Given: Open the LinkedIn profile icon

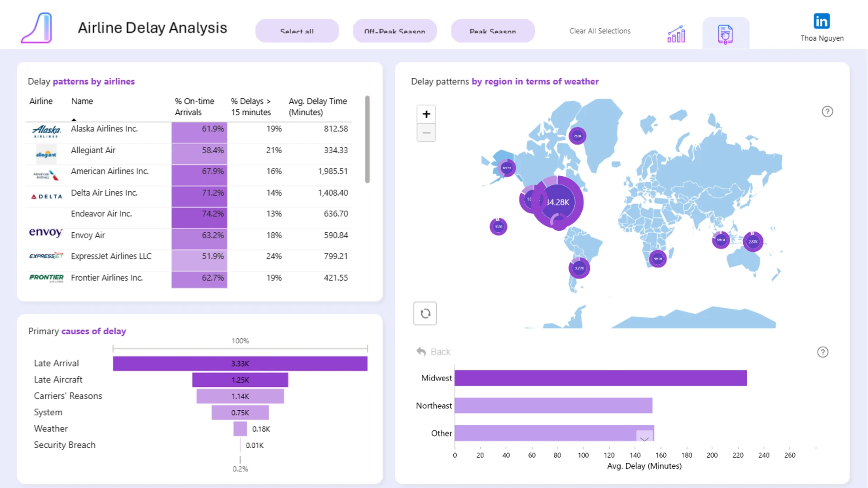Looking at the screenshot, I should (x=821, y=21).
